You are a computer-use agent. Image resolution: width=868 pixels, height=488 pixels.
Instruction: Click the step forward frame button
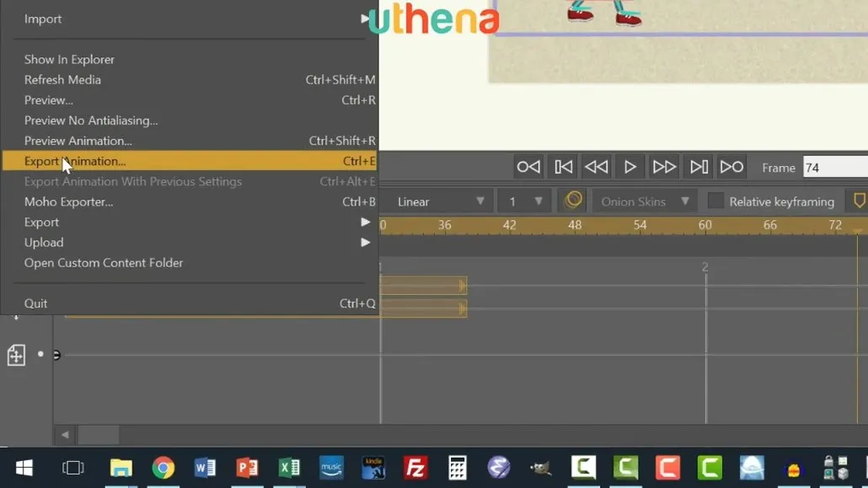[x=664, y=167]
